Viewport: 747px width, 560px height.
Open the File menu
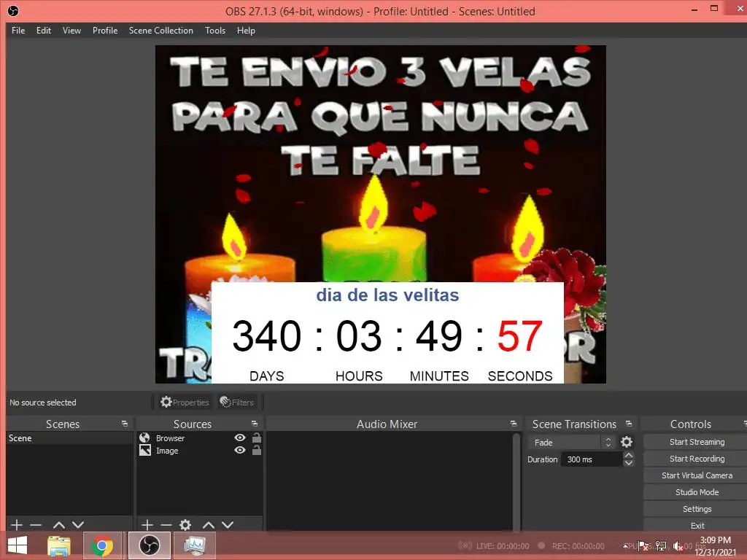click(x=18, y=31)
